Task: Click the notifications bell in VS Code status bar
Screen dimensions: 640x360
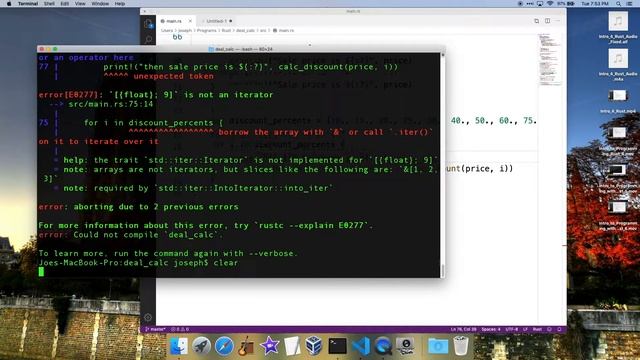Action: click(559, 329)
